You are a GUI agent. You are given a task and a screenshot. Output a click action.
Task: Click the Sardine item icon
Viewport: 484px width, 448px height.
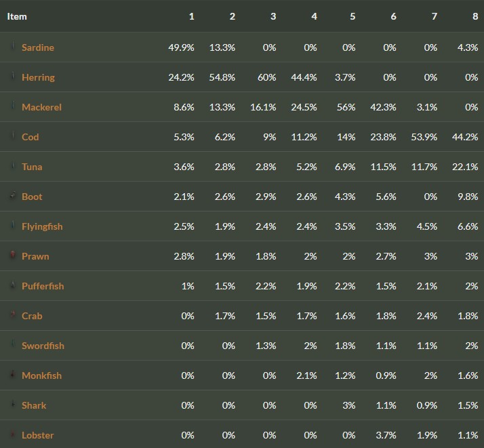[x=12, y=47]
